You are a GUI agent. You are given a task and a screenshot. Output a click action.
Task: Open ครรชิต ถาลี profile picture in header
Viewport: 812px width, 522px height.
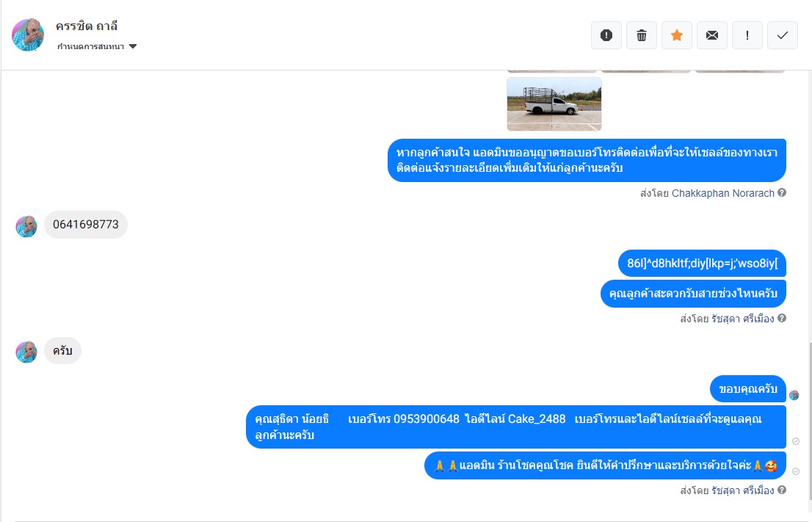coord(28,35)
